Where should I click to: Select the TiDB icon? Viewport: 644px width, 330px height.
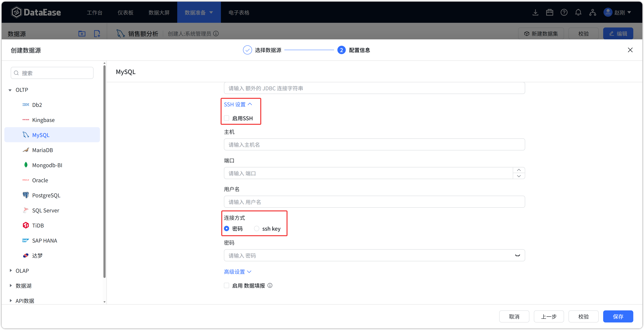tap(26, 225)
